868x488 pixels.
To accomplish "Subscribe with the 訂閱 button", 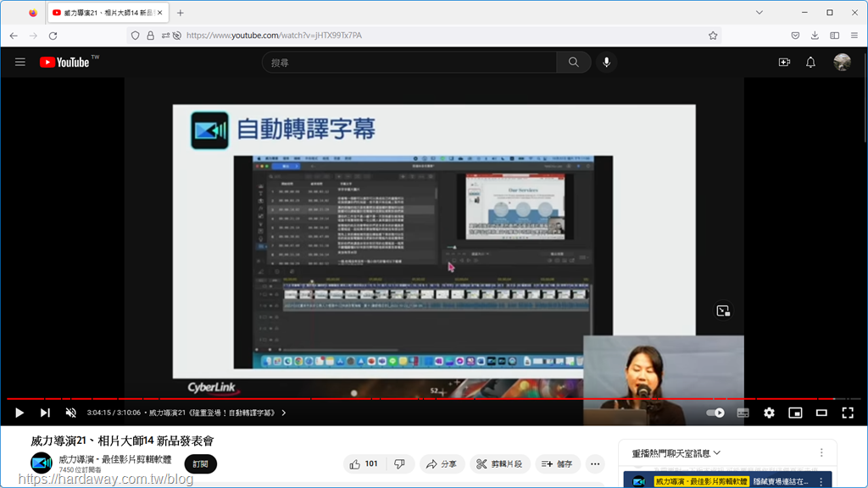I will 200,463.
